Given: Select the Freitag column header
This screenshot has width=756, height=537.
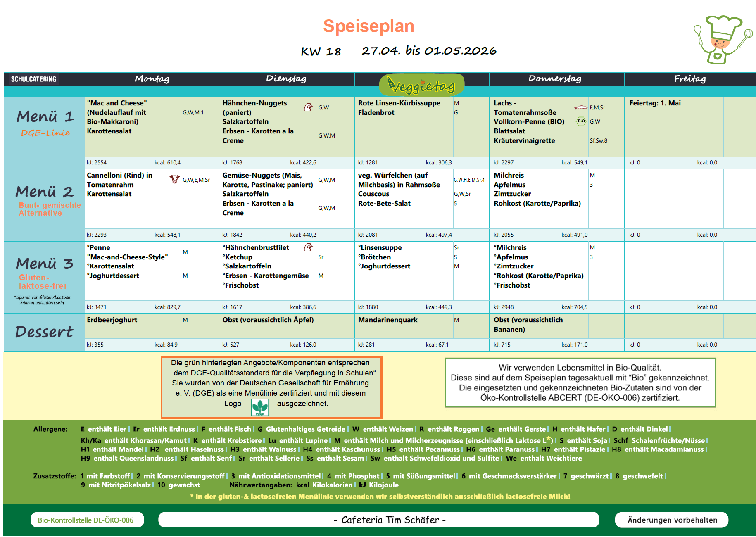Looking at the screenshot, I should click(x=689, y=79).
